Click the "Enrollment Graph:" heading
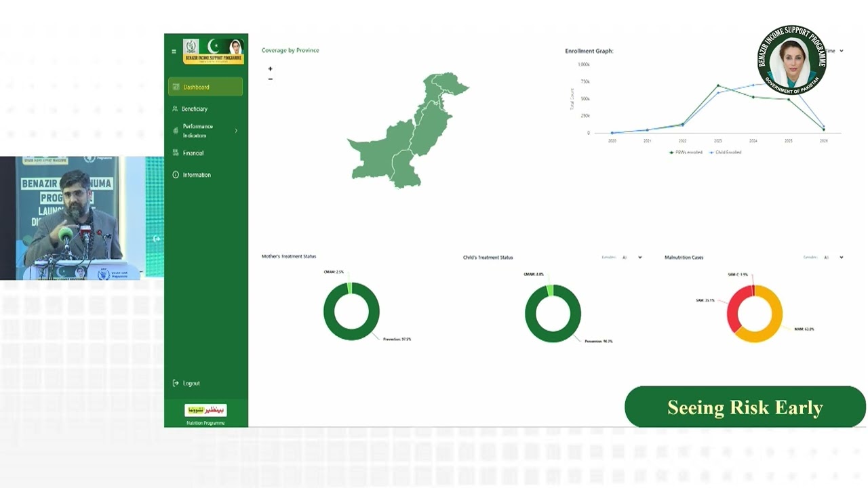 (x=589, y=51)
